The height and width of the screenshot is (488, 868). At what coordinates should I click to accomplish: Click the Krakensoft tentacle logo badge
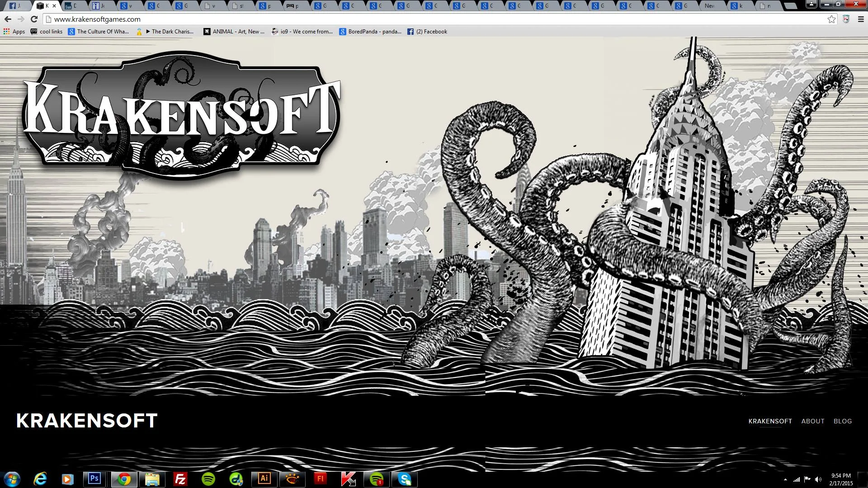182,115
